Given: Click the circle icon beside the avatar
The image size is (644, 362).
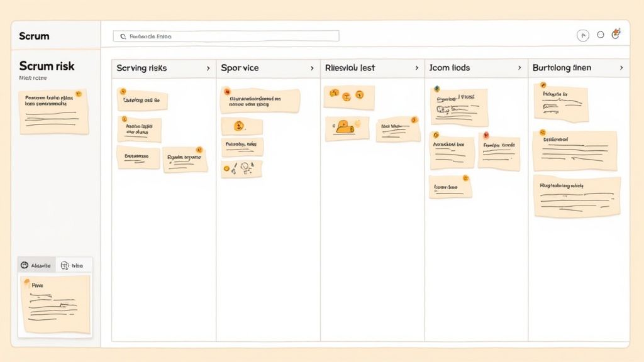Looking at the screenshot, I should click(x=601, y=35).
